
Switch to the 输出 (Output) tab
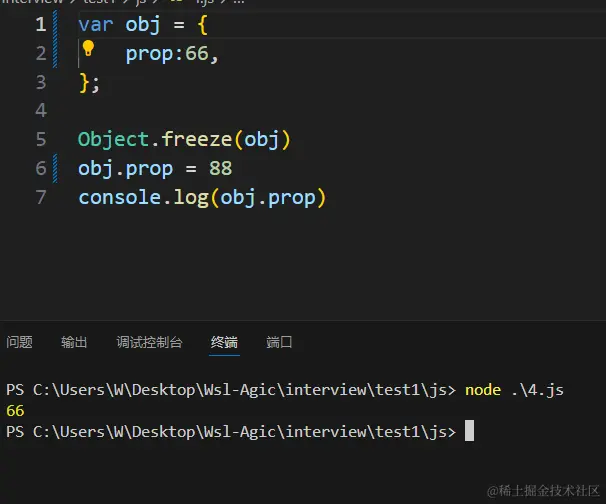tap(74, 342)
